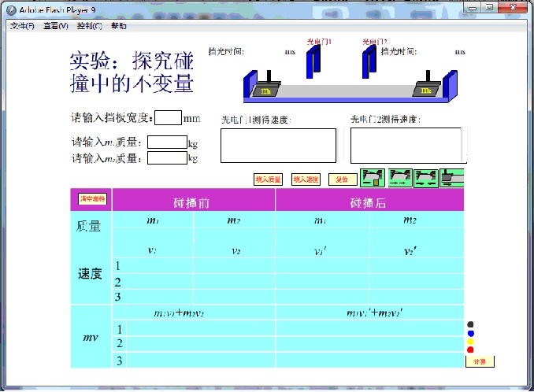The height and width of the screenshot is (392, 534).
Task: Select the blue color dot
Action: point(470,333)
